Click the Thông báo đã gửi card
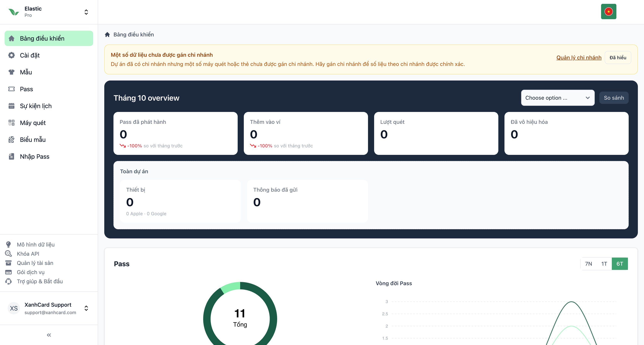 tap(307, 201)
